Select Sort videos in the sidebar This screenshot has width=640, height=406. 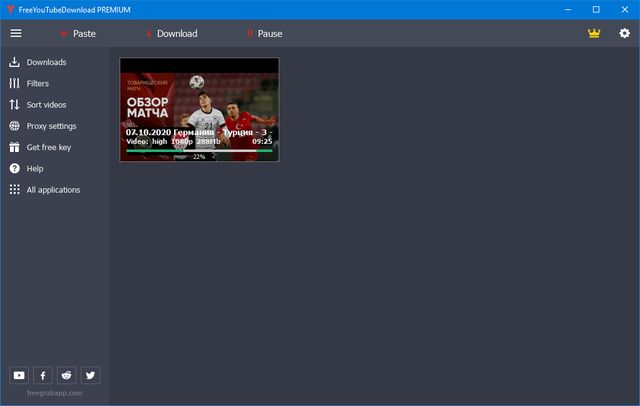tap(46, 104)
